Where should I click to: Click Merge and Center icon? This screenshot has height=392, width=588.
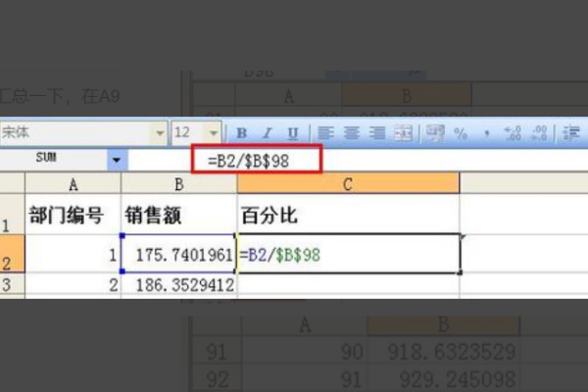click(404, 133)
